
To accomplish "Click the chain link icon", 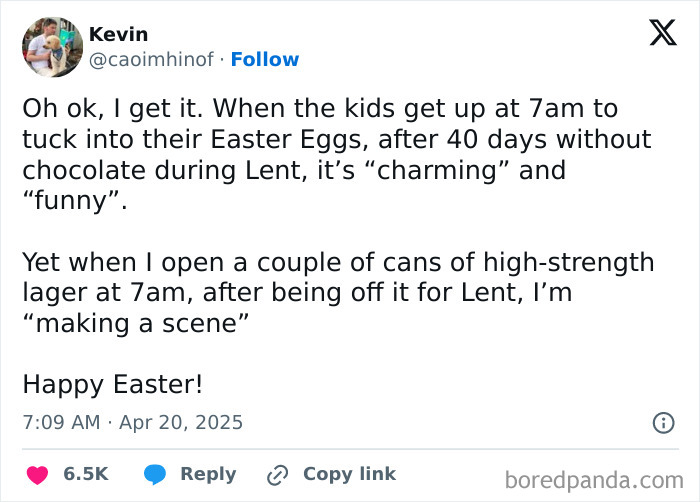I will [x=277, y=475].
